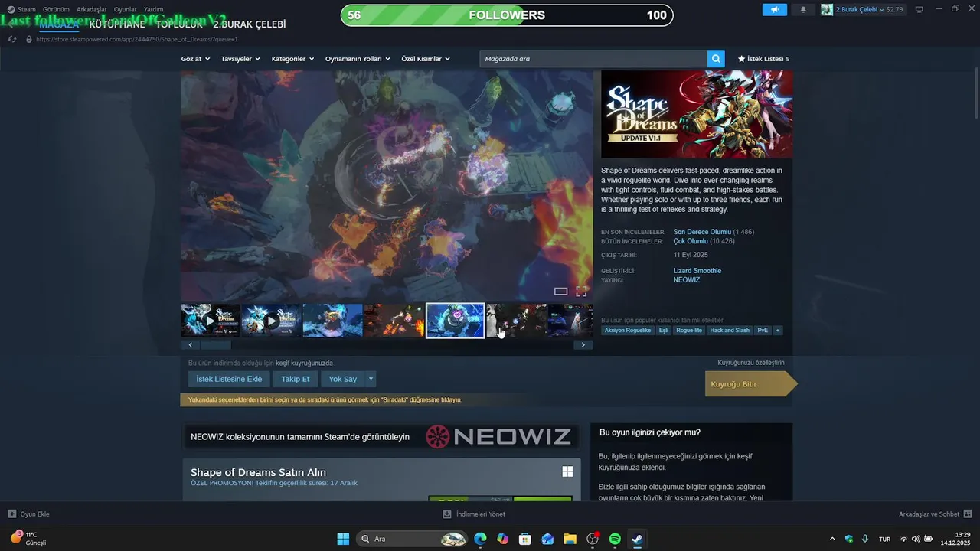The height and width of the screenshot is (551, 980).
Task: Click İstek Listesine Ekle button
Action: pos(229,379)
